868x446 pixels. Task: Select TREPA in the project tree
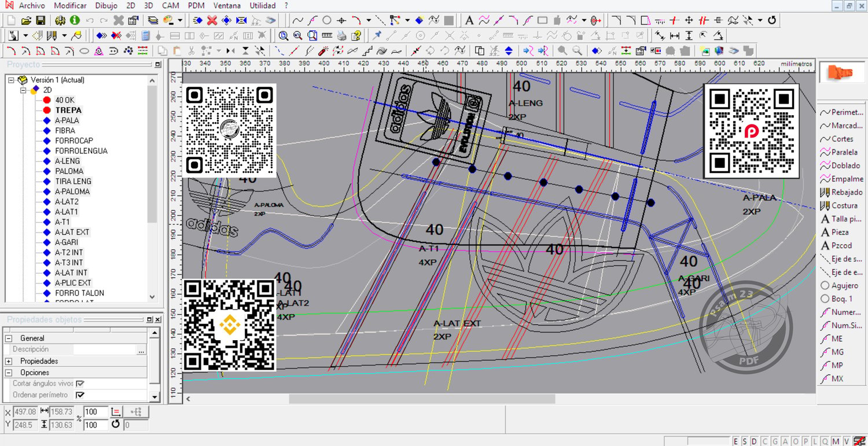pos(68,110)
